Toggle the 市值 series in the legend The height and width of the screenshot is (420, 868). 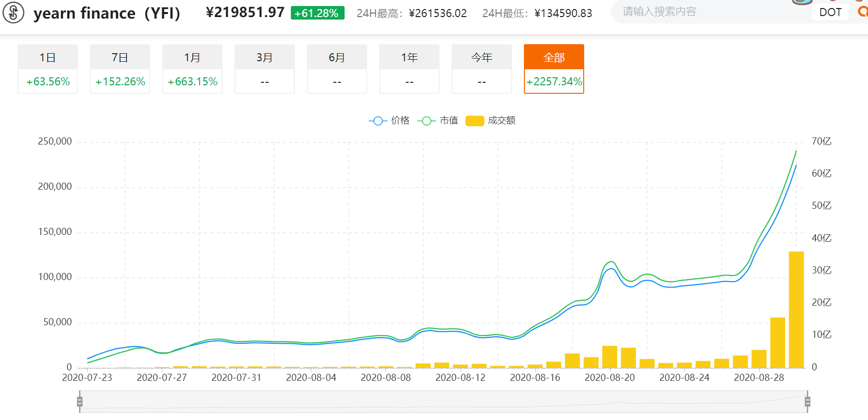click(x=438, y=120)
